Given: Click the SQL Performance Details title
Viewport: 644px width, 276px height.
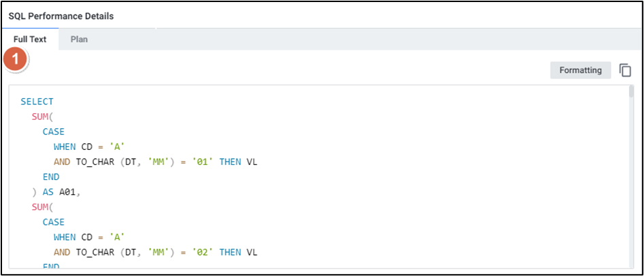Looking at the screenshot, I should click(61, 16).
